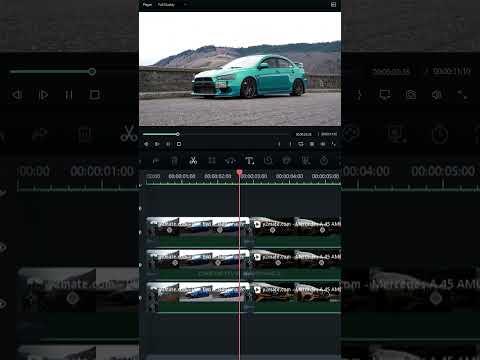480x360 pixels.
Task: Select the crop tool in timeline toolbar
Action: pos(212,161)
